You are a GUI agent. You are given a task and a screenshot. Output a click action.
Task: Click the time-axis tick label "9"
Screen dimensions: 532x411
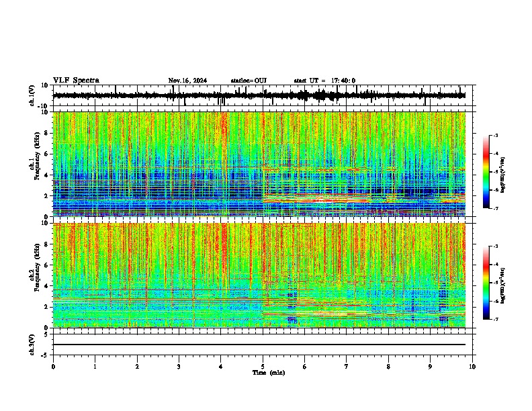[430, 367]
